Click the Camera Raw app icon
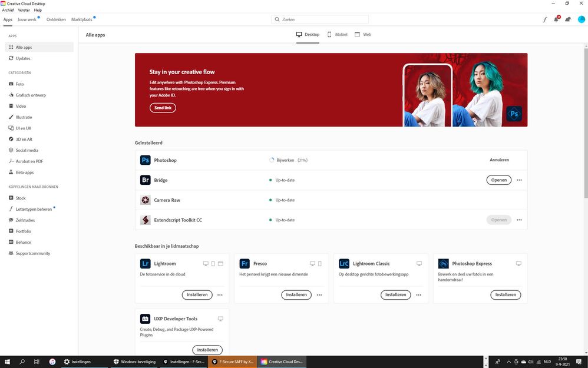The width and height of the screenshot is (588, 368). pos(145,200)
